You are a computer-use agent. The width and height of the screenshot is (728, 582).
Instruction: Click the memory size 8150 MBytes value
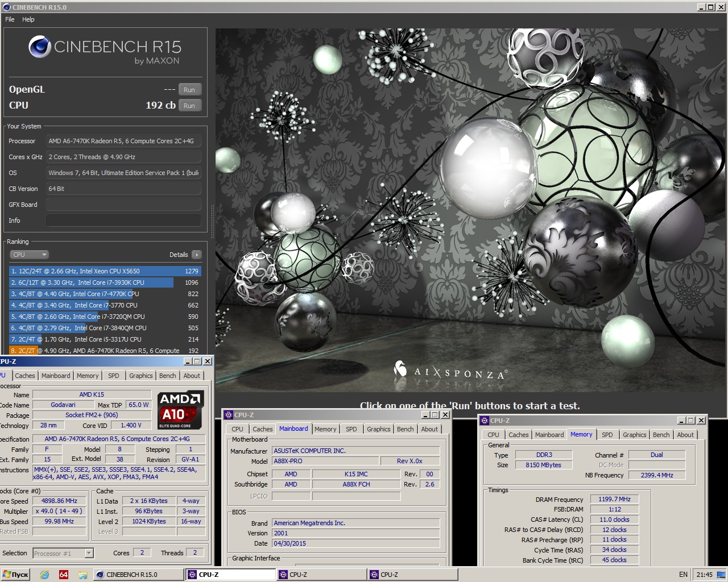[544, 465]
